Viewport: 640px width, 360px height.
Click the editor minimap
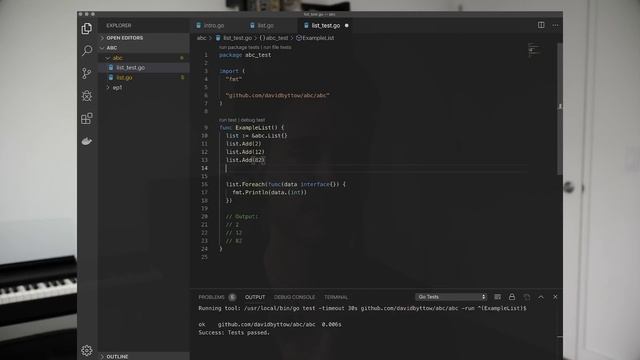click(x=535, y=49)
